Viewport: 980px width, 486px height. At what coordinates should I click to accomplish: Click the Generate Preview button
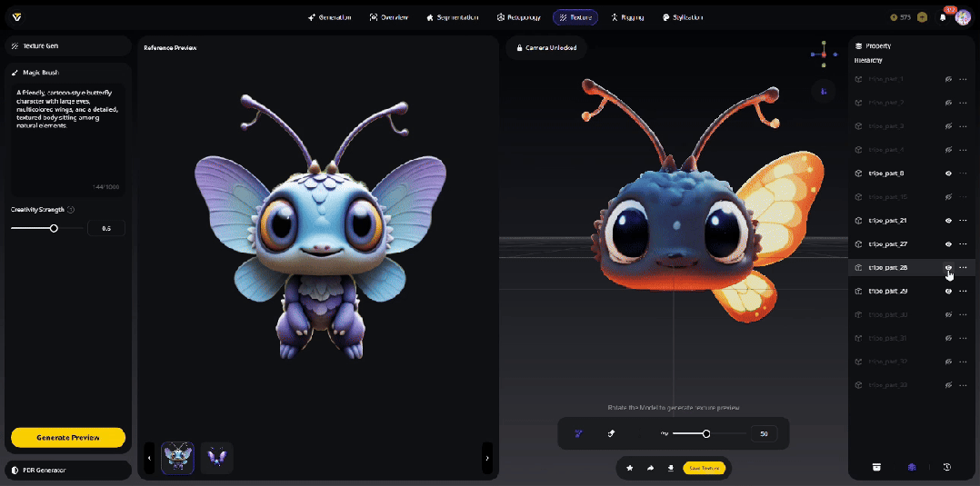68,437
